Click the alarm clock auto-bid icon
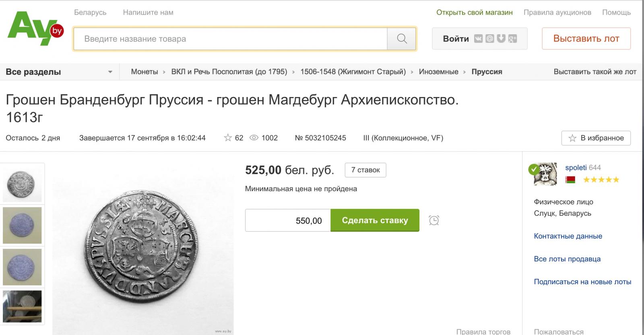Image resolution: width=644 pixels, height=335 pixels. 434,220
